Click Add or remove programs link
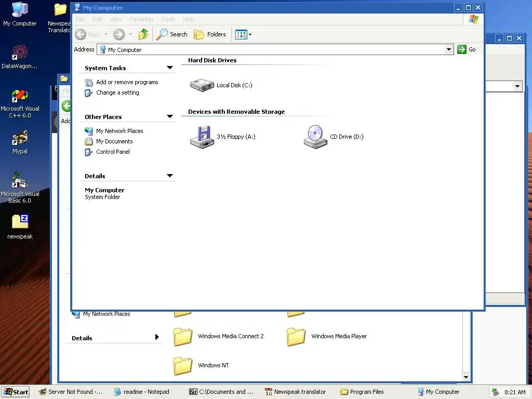 127,82
